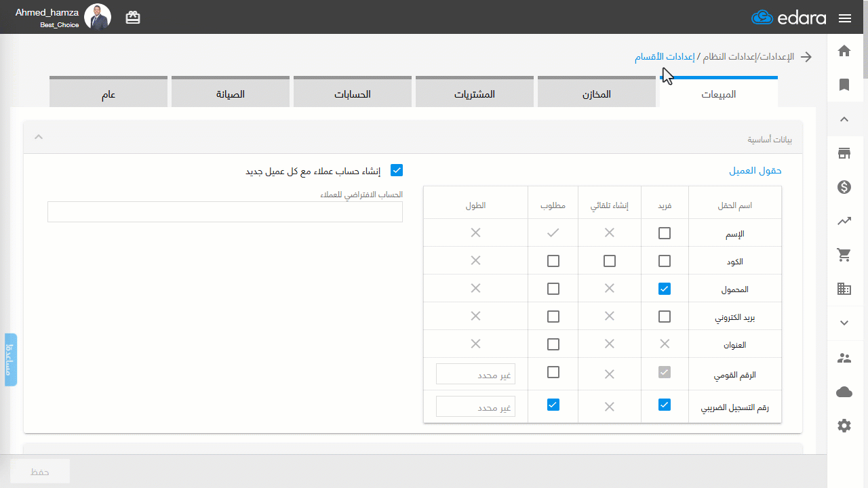Open the settings gear icon in sidebar

click(844, 426)
